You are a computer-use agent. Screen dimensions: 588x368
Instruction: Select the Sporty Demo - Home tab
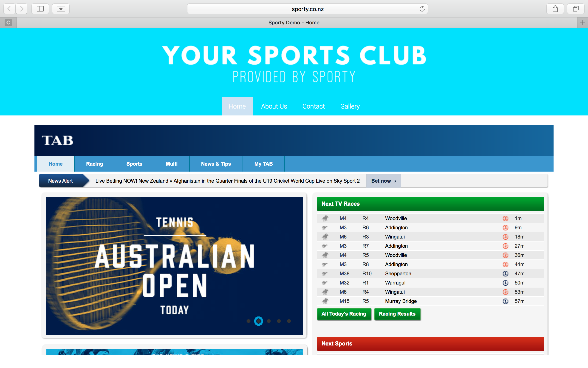pos(294,23)
